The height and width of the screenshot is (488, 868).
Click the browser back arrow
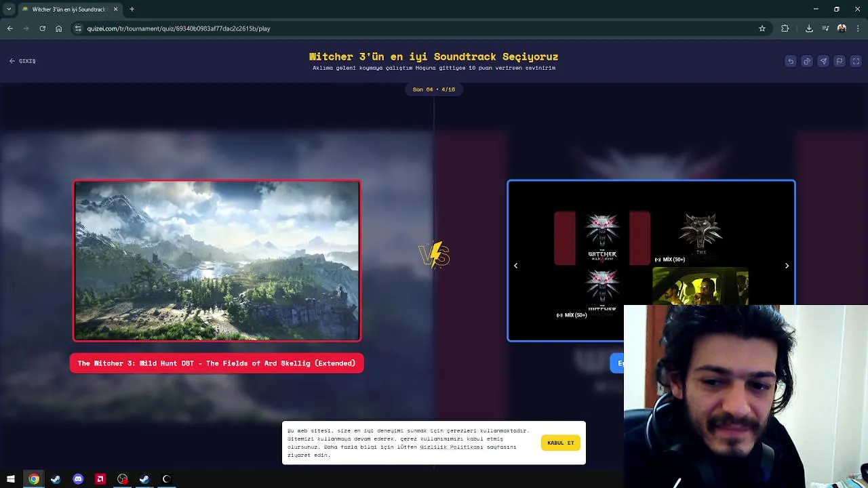9,28
